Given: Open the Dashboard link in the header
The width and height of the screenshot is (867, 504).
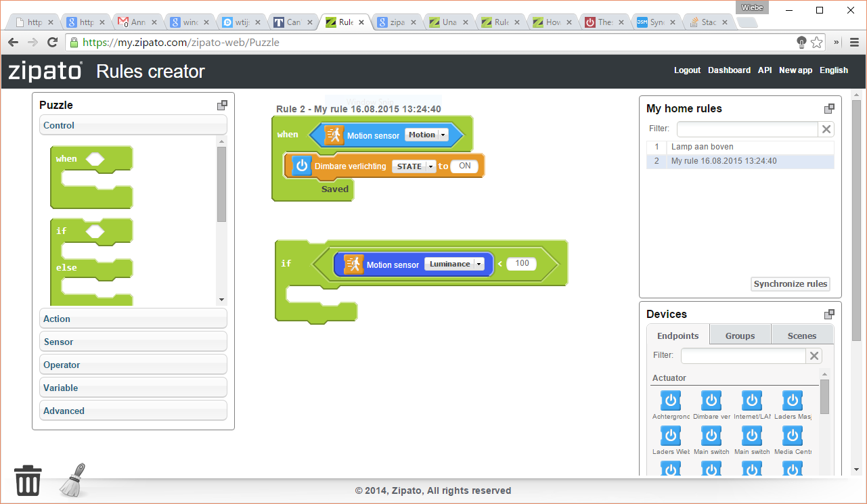Looking at the screenshot, I should tap(729, 70).
